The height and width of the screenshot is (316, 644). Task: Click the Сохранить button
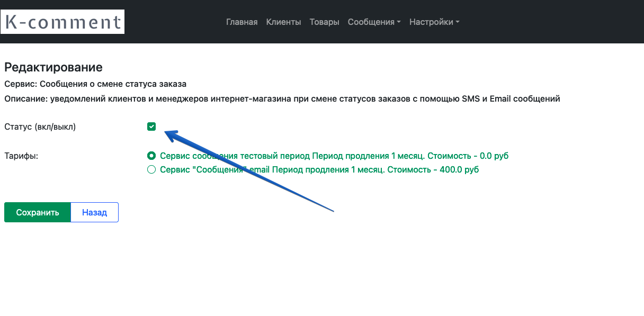37,212
